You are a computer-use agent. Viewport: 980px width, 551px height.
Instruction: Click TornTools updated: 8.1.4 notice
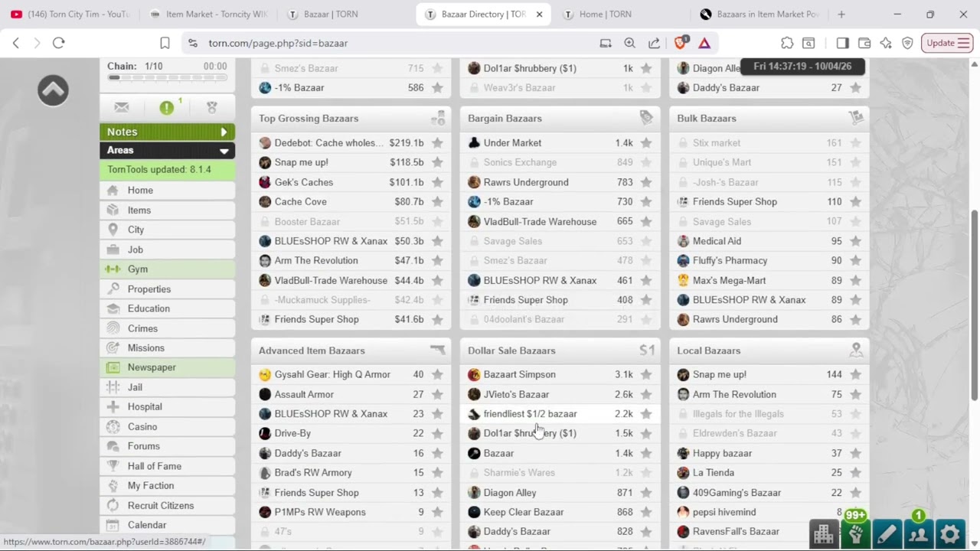(168, 170)
